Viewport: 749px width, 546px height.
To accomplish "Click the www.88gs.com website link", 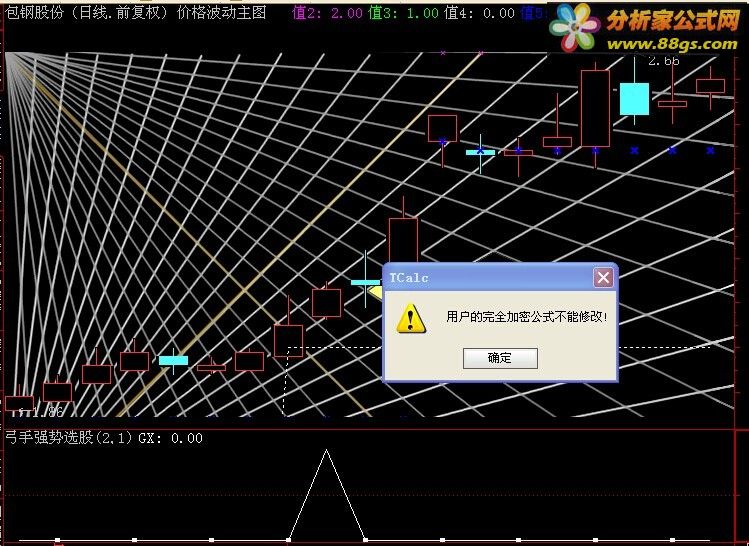I will click(x=672, y=44).
